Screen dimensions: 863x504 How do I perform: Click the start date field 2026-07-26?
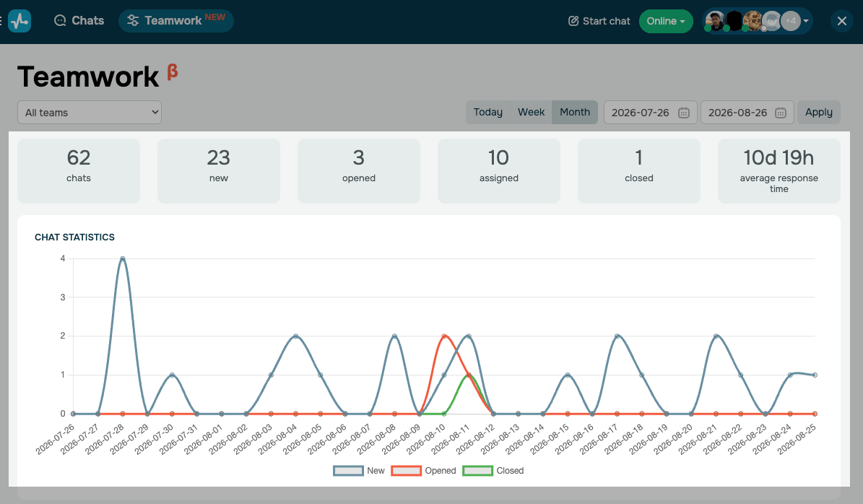click(x=651, y=112)
